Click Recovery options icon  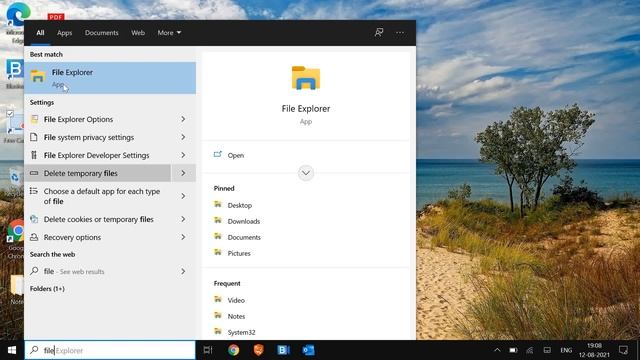point(34,237)
